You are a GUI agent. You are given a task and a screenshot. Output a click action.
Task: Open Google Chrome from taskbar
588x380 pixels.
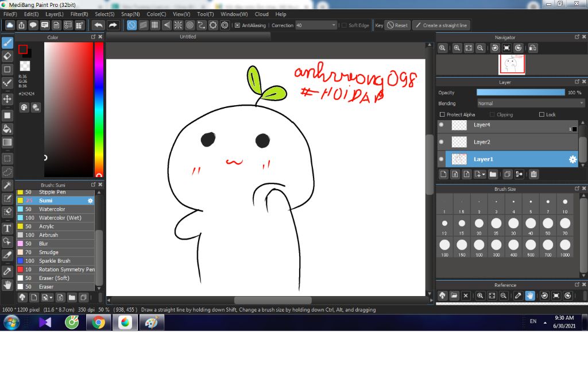98,323
